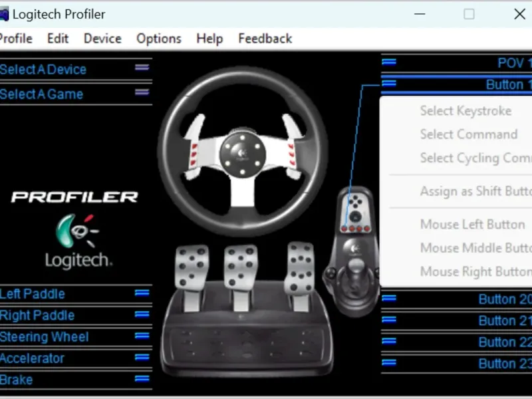Click the Logitech Profiler title bar icon
This screenshot has height=399, width=532.
click(3, 15)
